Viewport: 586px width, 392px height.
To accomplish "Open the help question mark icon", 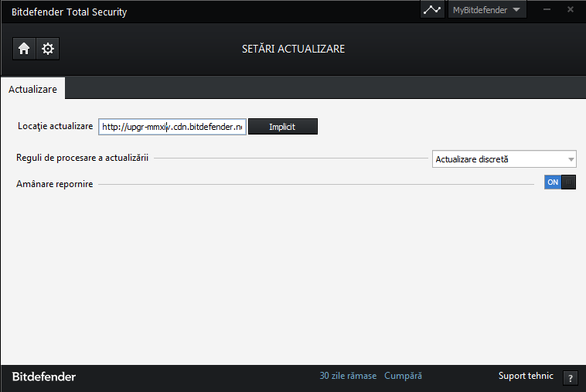I will [x=571, y=378].
